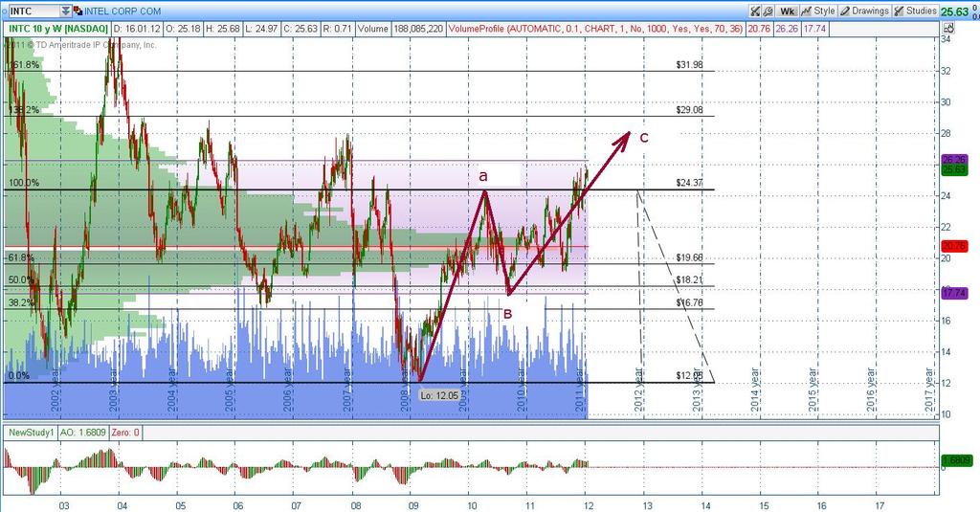The image size is (980, 512).
Task: Select the $18.21 Fibonacci level label
Action: [x=689, y=280]
